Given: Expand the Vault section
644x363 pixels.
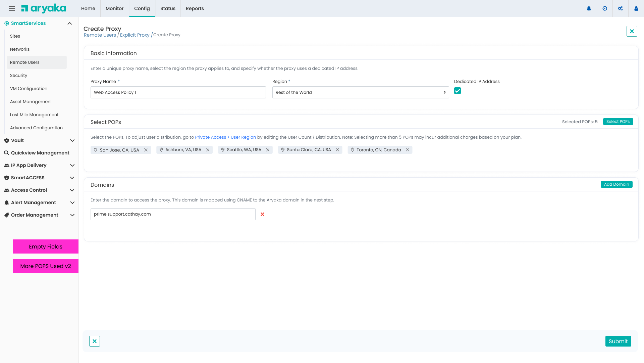Looking at the screenshot, I should tap(72, 140).
